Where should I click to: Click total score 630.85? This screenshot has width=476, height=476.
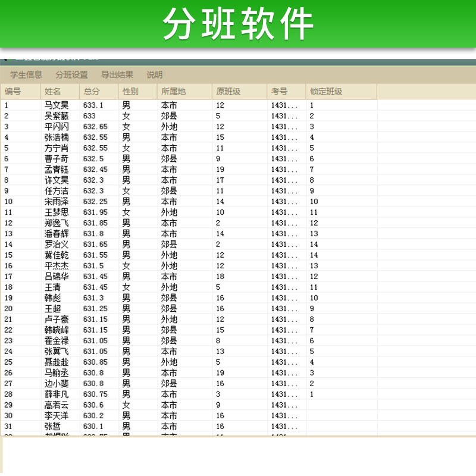click(95, 362)
